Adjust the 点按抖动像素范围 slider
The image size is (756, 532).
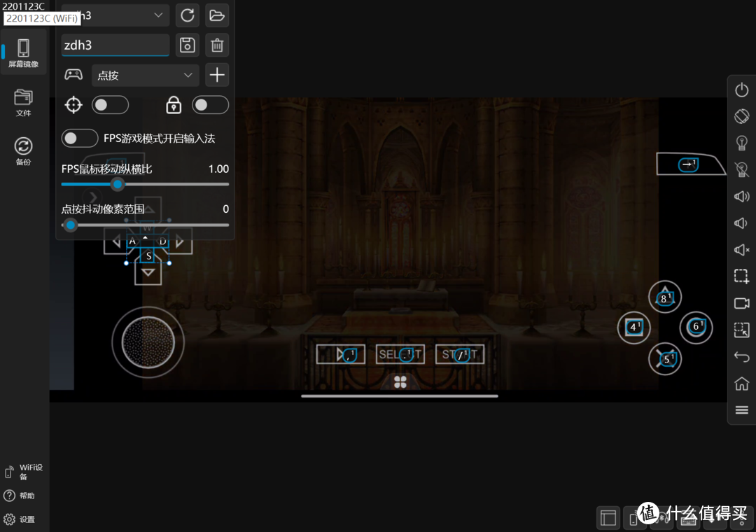71,225
